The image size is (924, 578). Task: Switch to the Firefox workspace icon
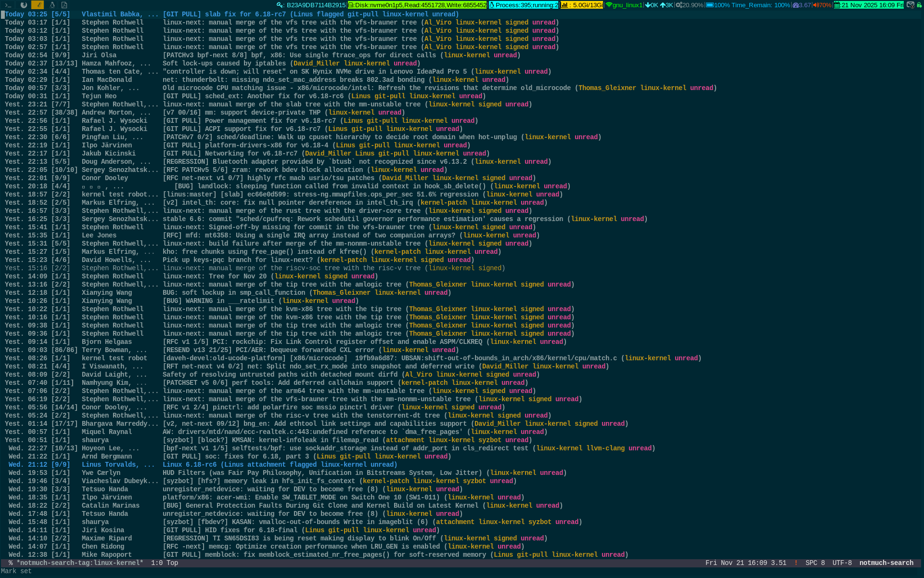click(23, 5)
